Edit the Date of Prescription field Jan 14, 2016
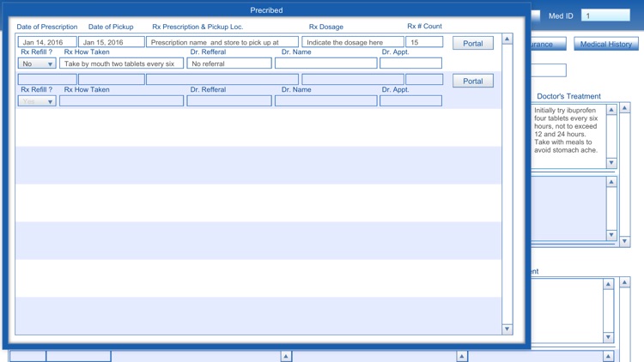644x362 pixels. 46,42
